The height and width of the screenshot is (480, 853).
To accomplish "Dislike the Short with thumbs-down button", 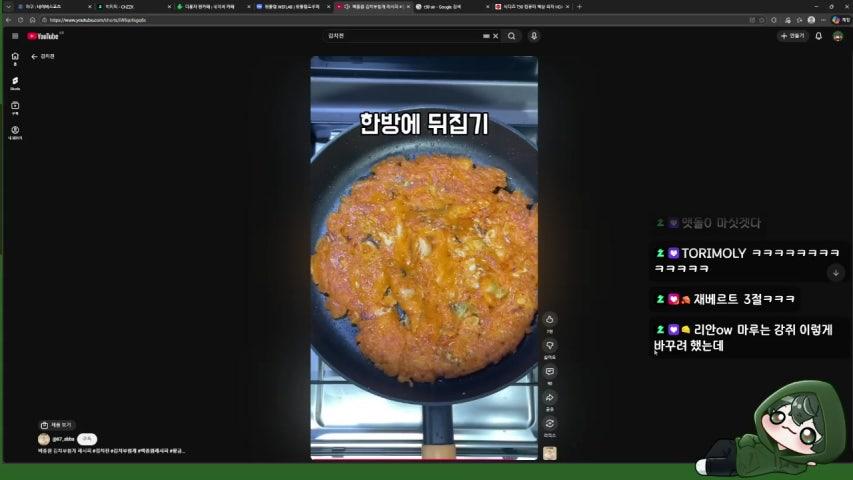I will click(x=549, y=346).
